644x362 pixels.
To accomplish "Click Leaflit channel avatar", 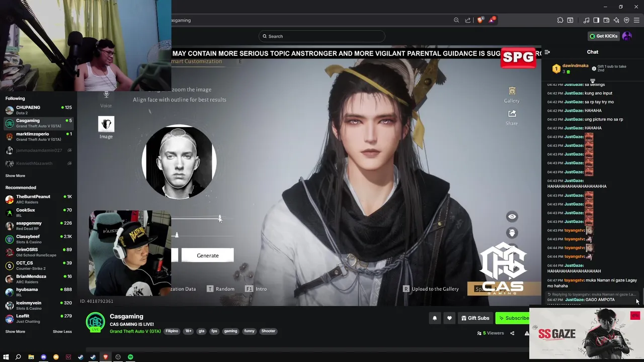I will (x=10, y=318).
